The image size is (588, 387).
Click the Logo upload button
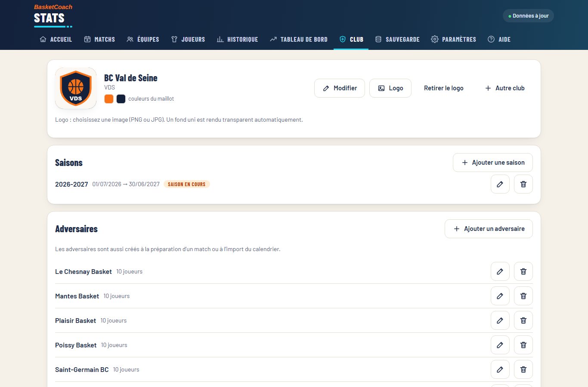click(390, 88)
